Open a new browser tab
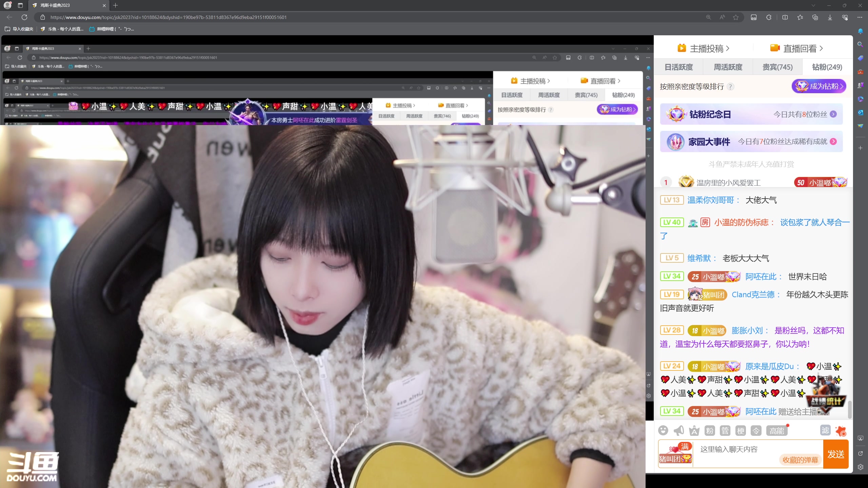Screen dimensions: 868x488 click(x=115, y=5)
